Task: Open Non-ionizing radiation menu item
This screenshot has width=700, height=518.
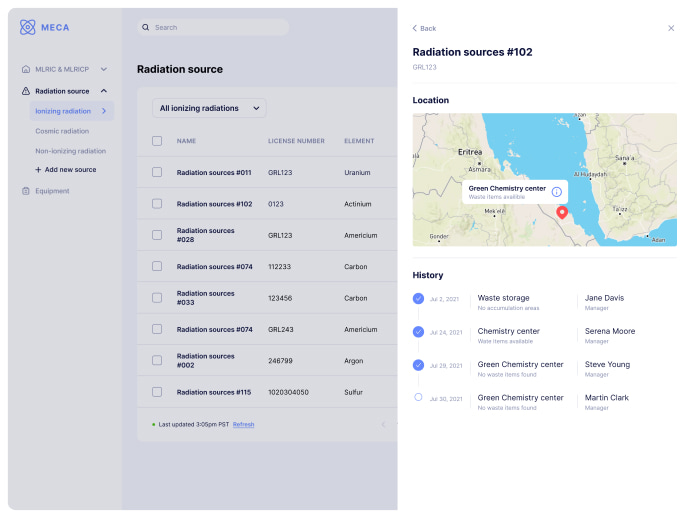Action: click(70, 151)
